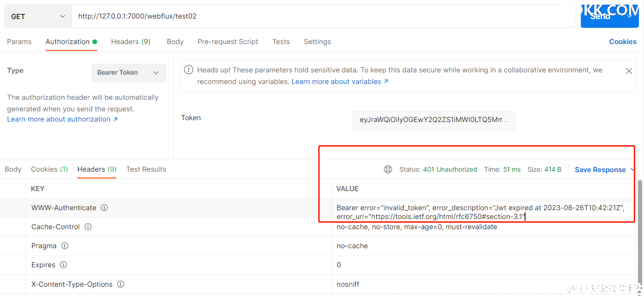Viewport: 644px width, 296px height.
Task: Click the network globe icon
Action: click(388, 169)
